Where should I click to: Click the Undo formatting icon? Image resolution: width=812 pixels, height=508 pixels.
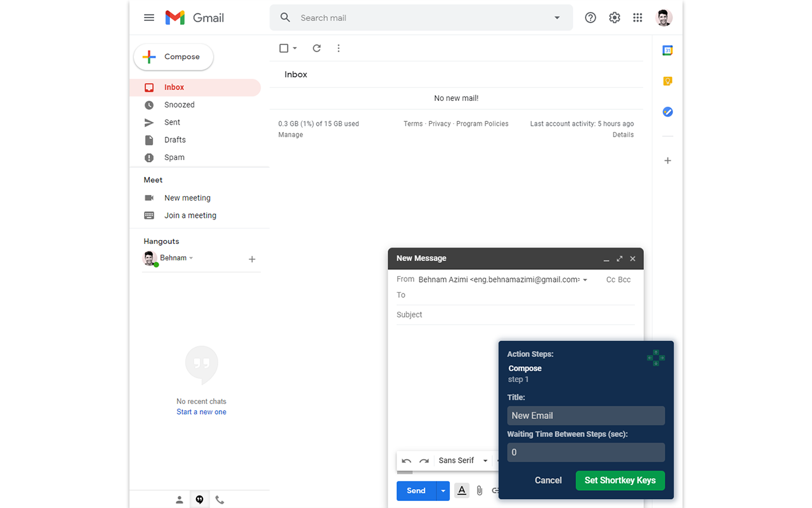407,461
